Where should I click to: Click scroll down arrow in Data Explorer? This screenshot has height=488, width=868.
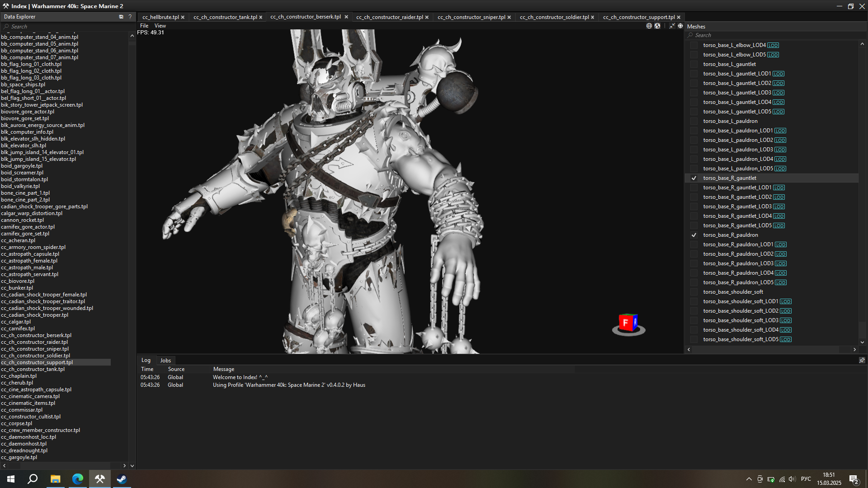pyautogui.click(x=132, y=465)
